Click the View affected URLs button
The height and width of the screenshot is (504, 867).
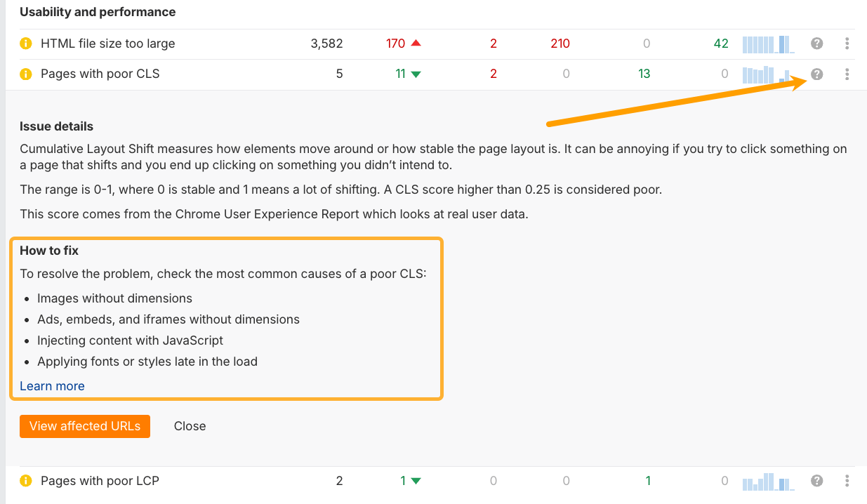(84, 426)
